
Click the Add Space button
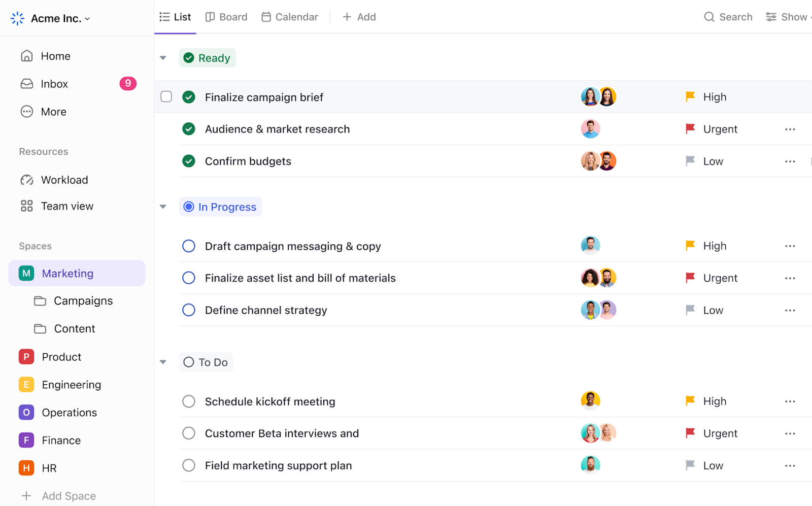[x=61, y=495]
